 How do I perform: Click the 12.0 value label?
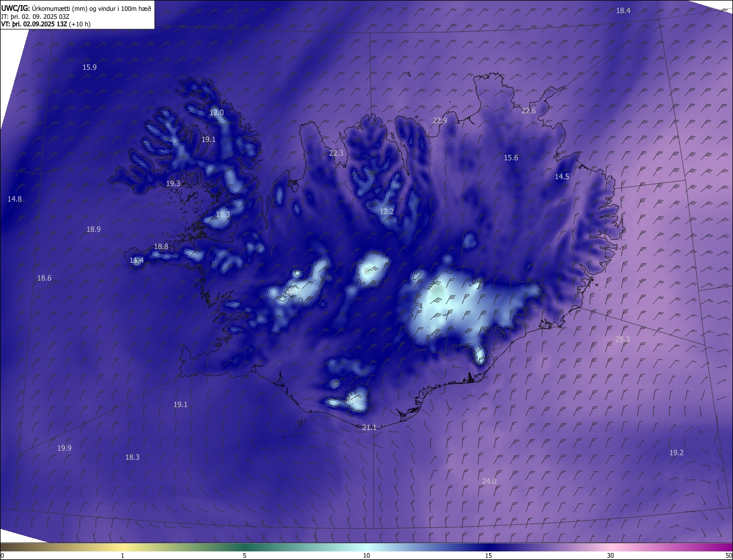(x=216, y=113)
